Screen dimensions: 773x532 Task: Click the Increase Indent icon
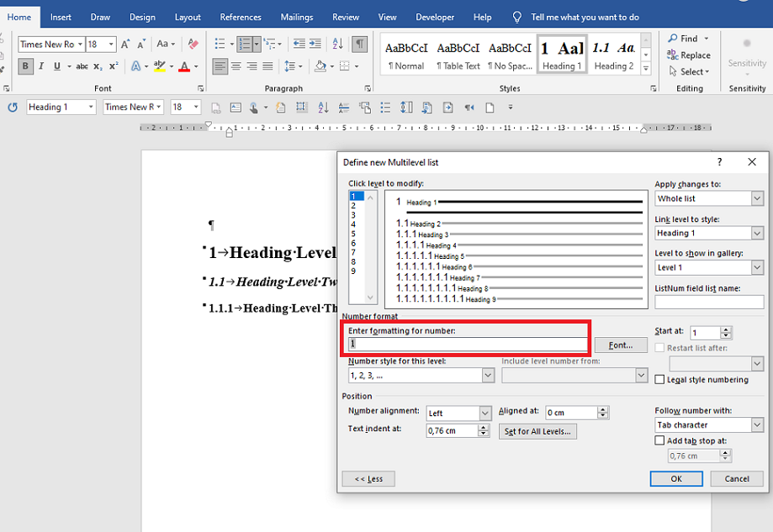(315, 45)
